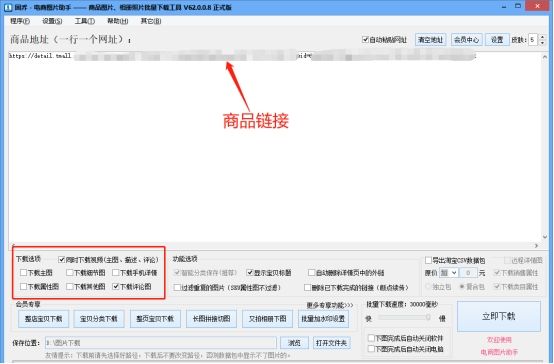
Task: Enable 删除已下载完成的链接 checkbox
Action: 308,287
